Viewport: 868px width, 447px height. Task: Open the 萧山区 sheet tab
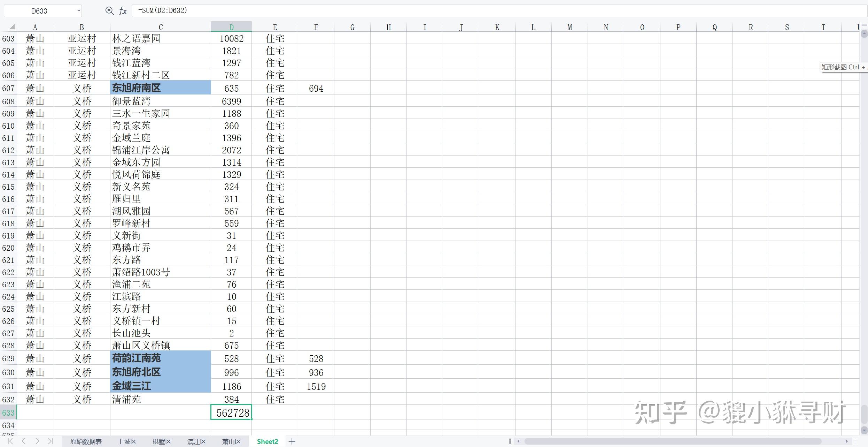point(231,441)
